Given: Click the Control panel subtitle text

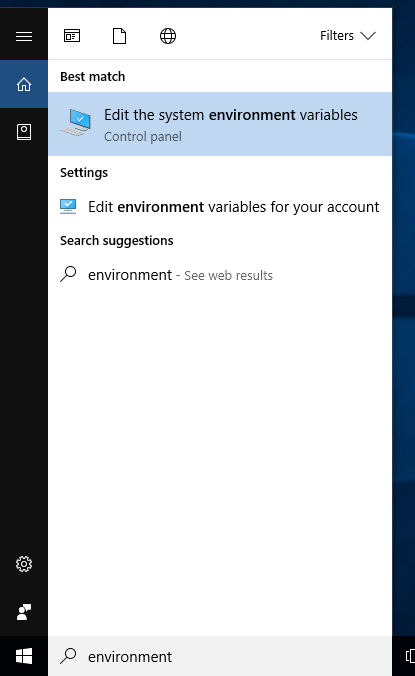Looking at the screenshot, I should pos(143,137).
